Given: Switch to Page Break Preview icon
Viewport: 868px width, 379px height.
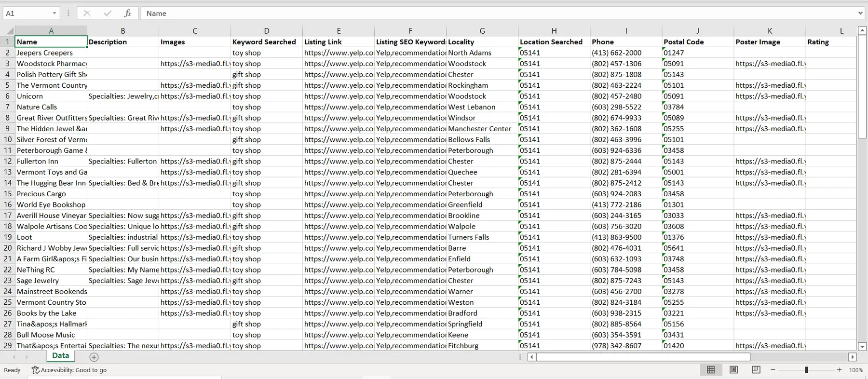Looking at the screenshot, I should [x=756, y=370].
